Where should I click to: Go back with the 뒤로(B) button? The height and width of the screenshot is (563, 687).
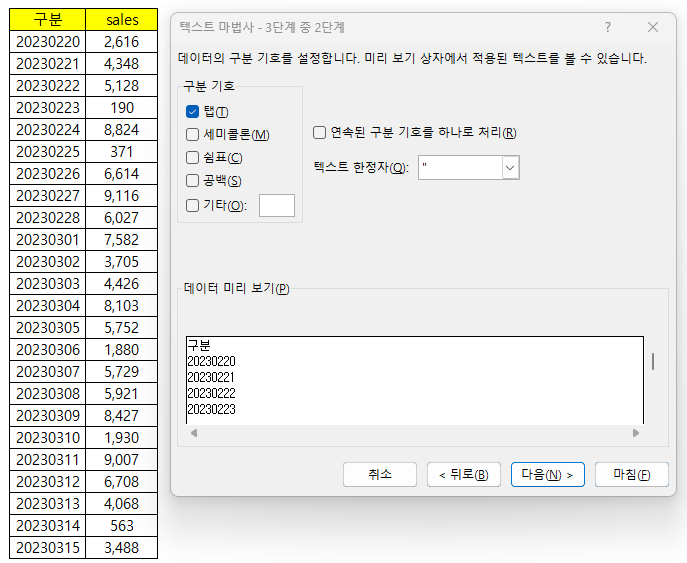464,474
